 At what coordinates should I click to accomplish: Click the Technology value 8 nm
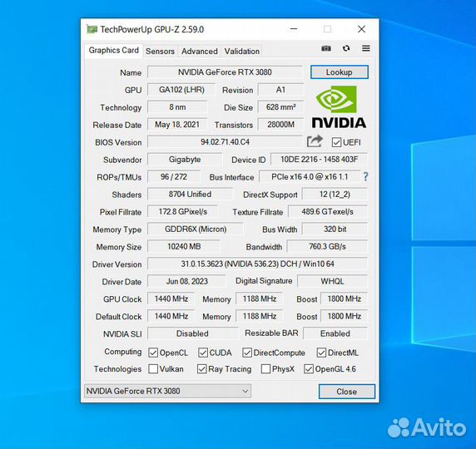click(x=177, y=107)
